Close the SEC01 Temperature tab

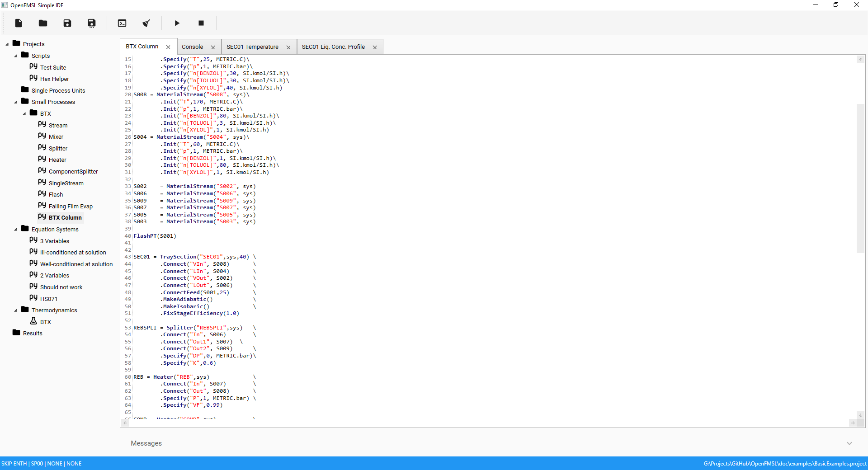click(288, 47)
